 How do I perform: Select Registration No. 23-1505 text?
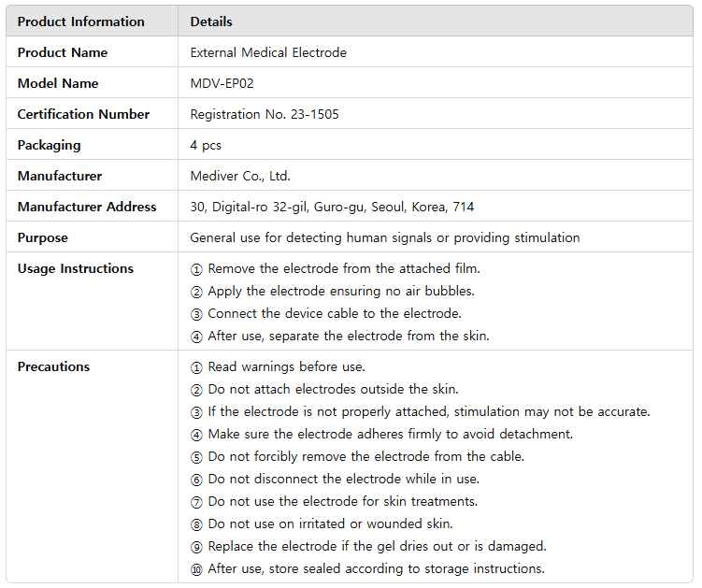(x=265, y=114)
